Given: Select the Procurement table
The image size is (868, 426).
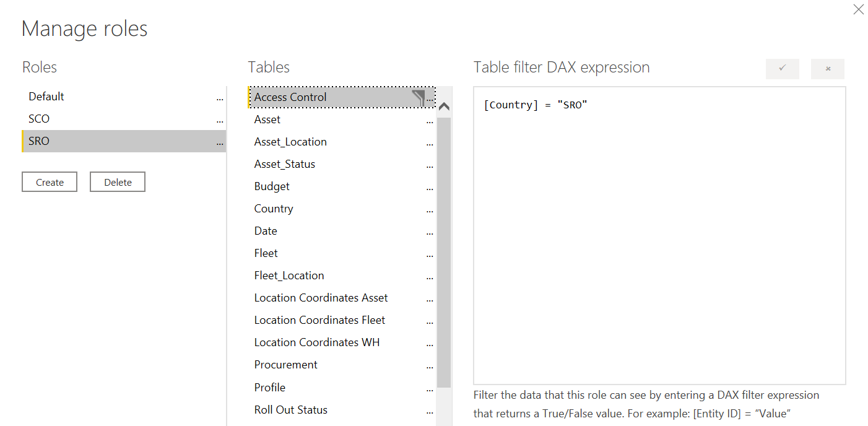Looking at the screenshot, I should (x=342, y=365).
